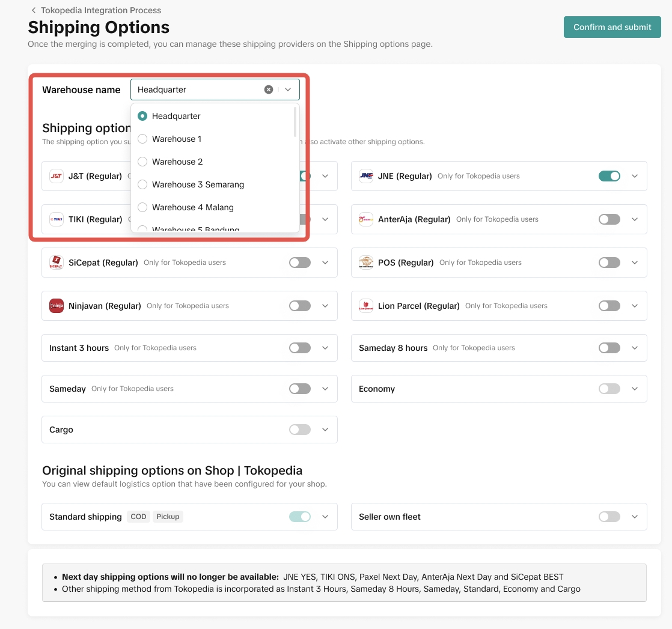Collapse the Warehouse name dropdown arrow
Screen dimensions: 672x629
tap(288, 90)
